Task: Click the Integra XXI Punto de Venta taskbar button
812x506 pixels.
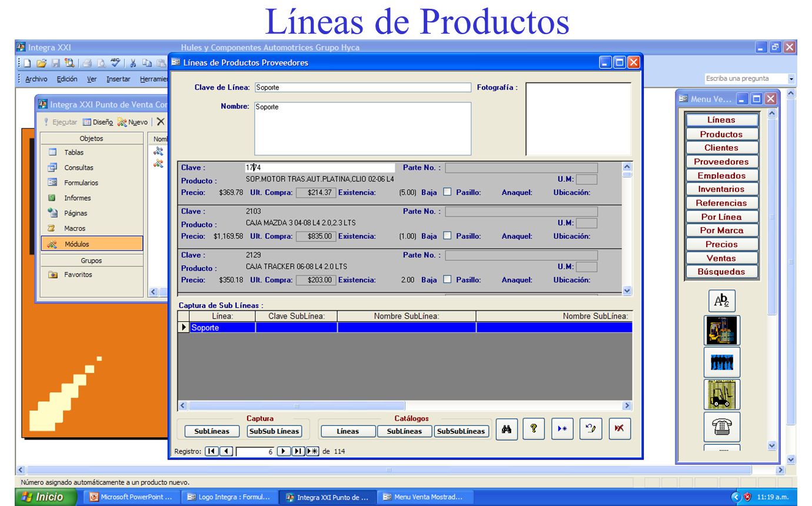Action: point(326,497)
